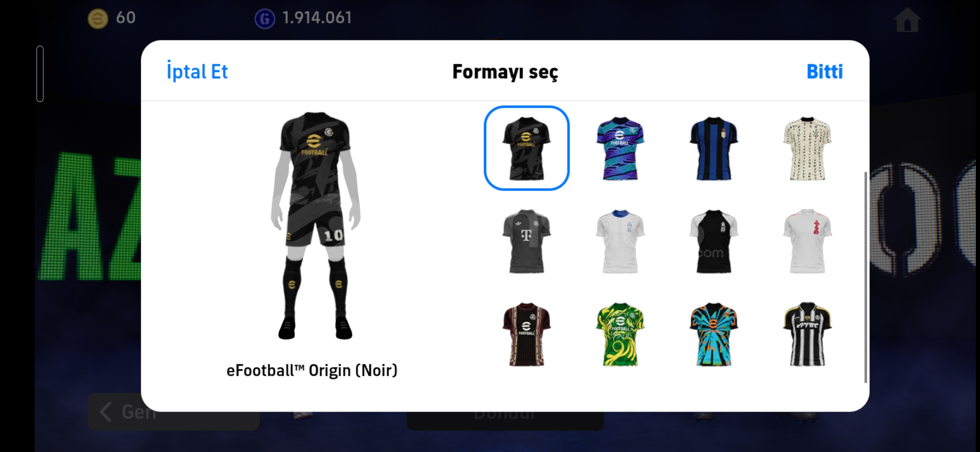The height and width of the screenshot is (452, 980).
Task: Choose the cyan and orange abstract jersey
Action: [714, 334]
